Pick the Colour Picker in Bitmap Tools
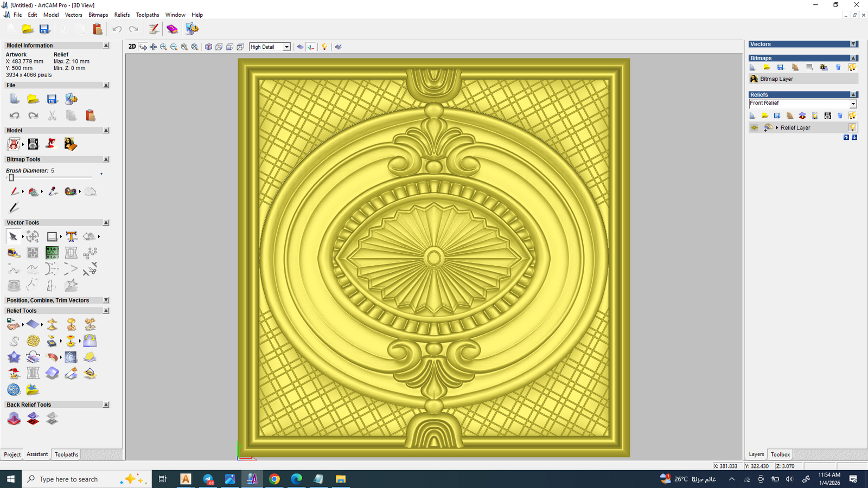The width and height of the screenshot is (868, 488). [x=53, y=191]
